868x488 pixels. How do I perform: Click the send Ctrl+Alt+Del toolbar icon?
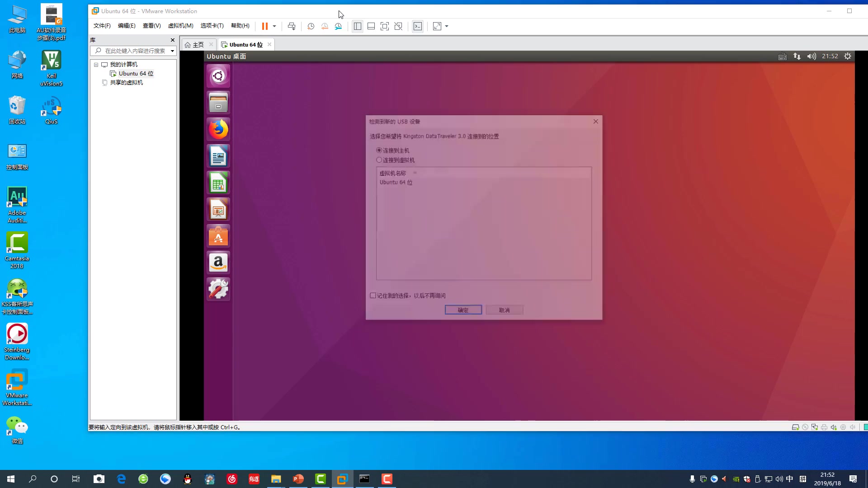292,26
